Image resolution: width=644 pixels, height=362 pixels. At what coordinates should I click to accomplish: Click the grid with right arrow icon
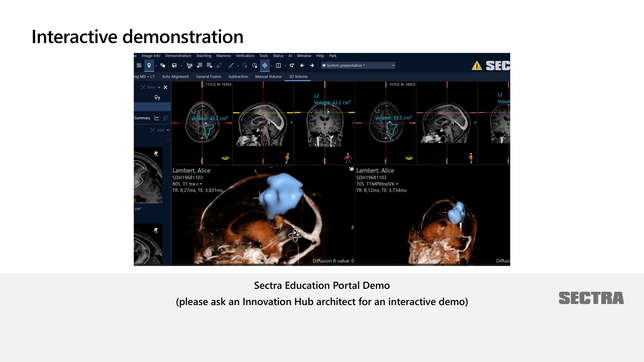[x=209, y=65]
